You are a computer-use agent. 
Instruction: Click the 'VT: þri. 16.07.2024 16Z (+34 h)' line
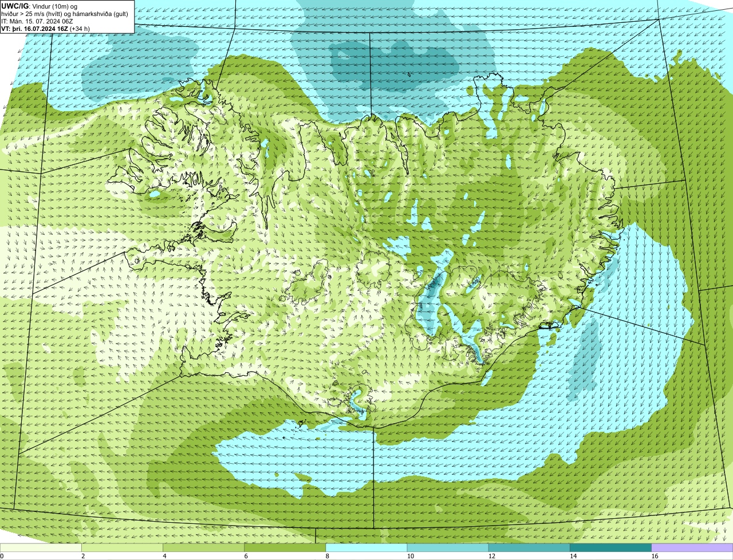pos(45,29)
